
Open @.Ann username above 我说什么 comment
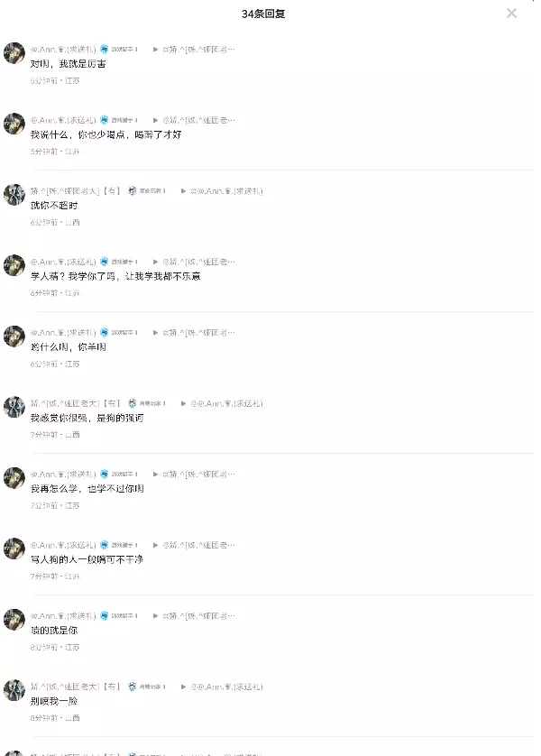(63, 120)
